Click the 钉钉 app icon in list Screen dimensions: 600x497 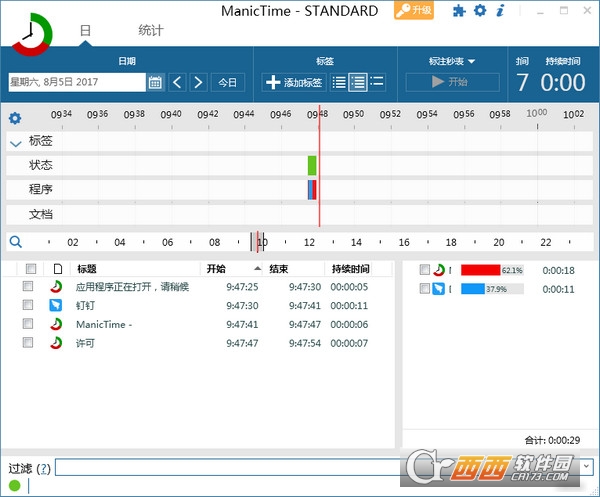56,305
